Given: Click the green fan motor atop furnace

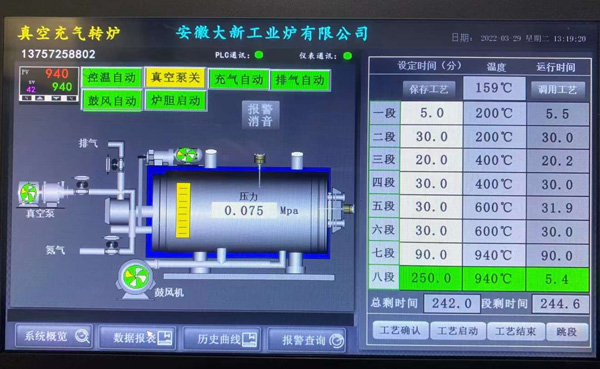Looking at the screenshot, I should click(186, 155).
